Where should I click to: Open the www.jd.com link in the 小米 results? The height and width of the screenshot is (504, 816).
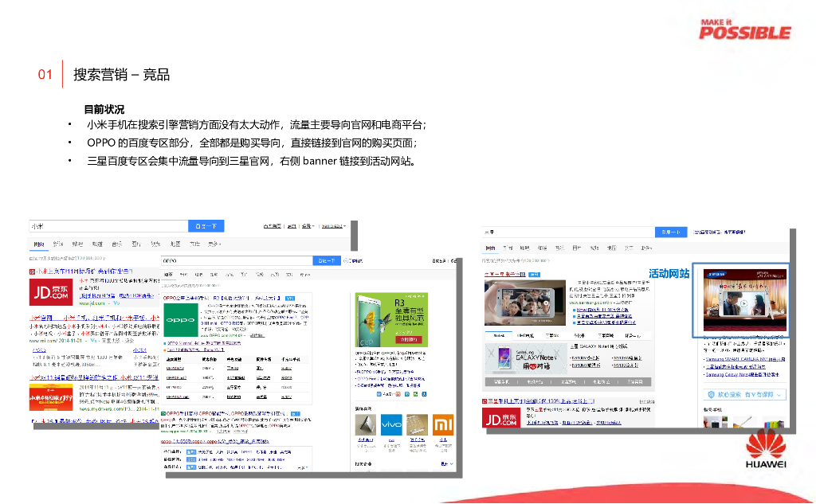(92, 303)
